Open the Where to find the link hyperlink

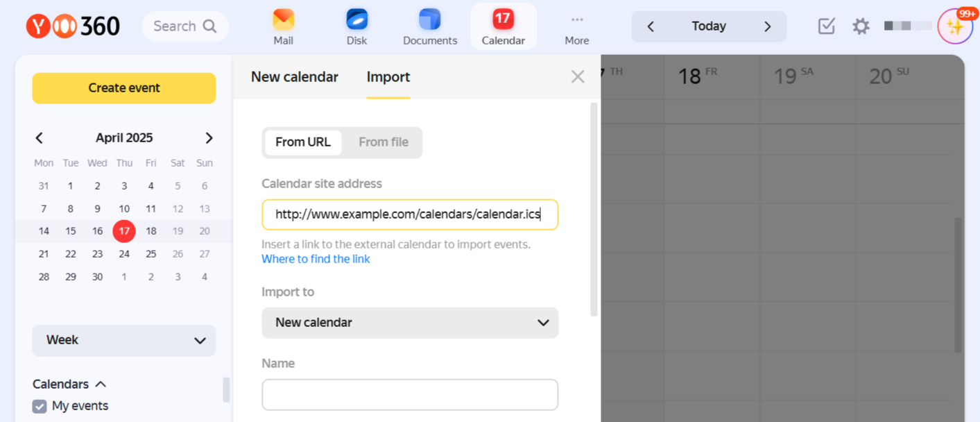(x=316, y=259)
